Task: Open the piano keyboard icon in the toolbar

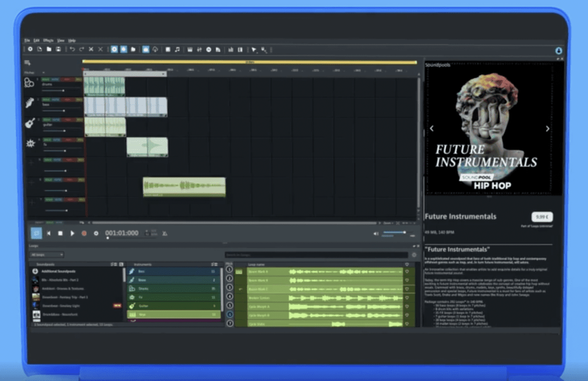Action: click(x=190, y=50)
